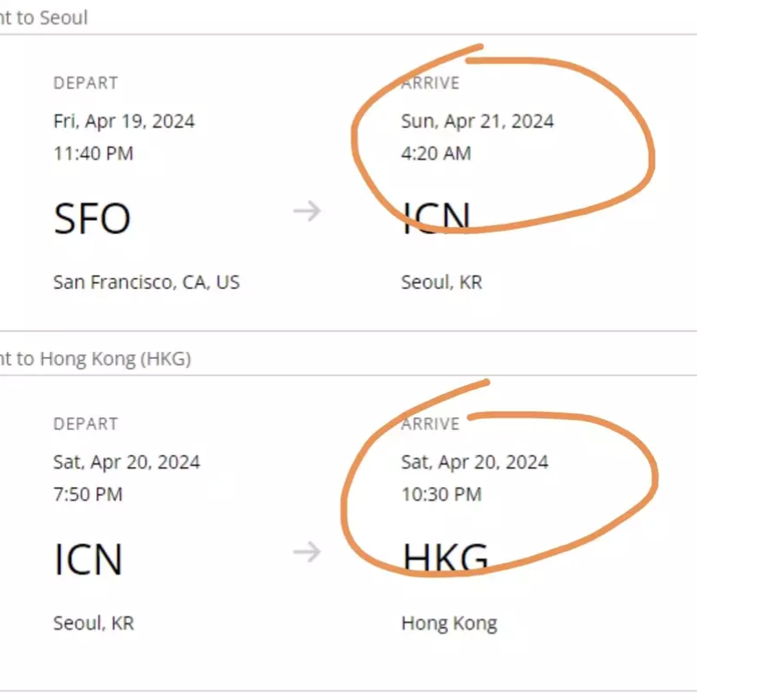Select the 11:40 PM departure time
Screen dimensions: 761x700
(94, 154)
